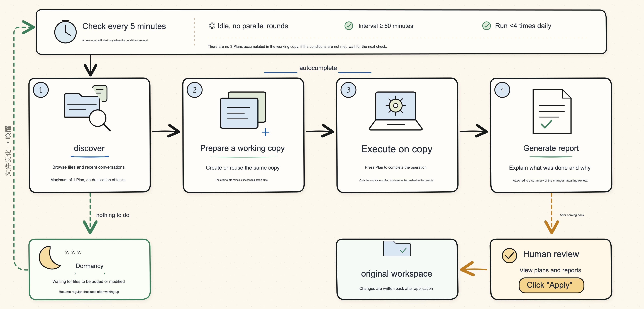Click the clock icon beside Check every 5 minutes

click(x=65, y=32)
